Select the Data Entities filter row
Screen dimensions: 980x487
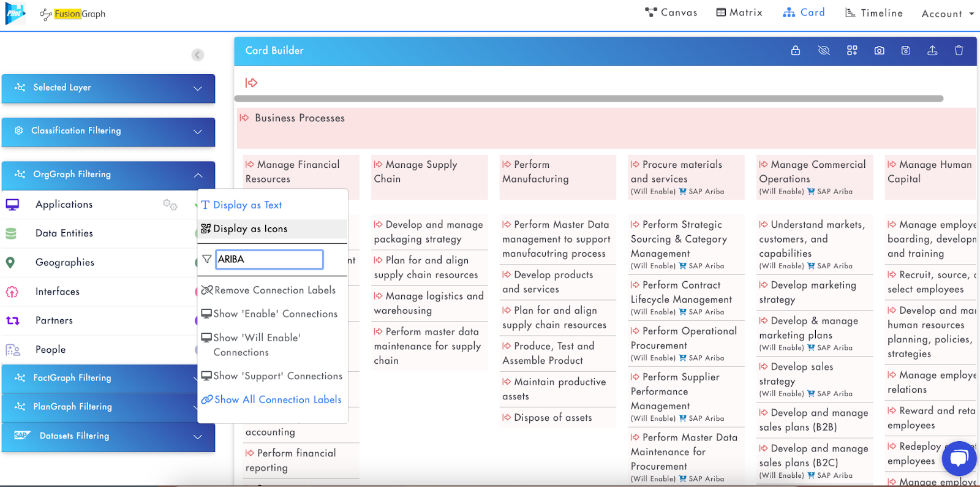coord(99,233)
